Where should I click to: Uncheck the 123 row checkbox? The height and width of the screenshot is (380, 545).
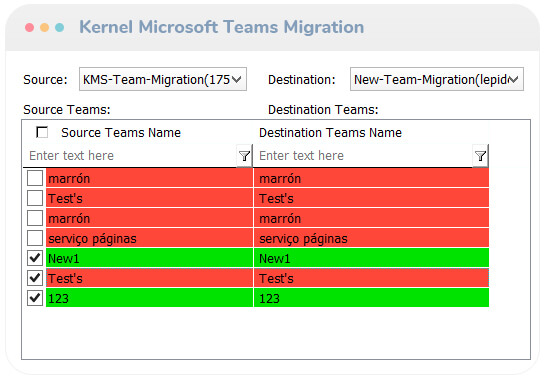pyautogui.click(x=35, y=298)
